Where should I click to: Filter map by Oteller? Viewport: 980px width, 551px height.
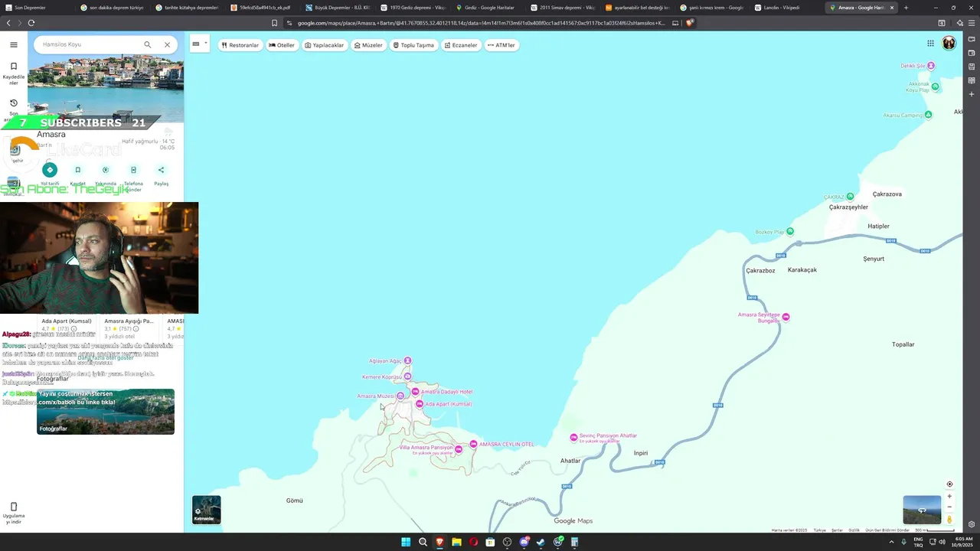282,45
